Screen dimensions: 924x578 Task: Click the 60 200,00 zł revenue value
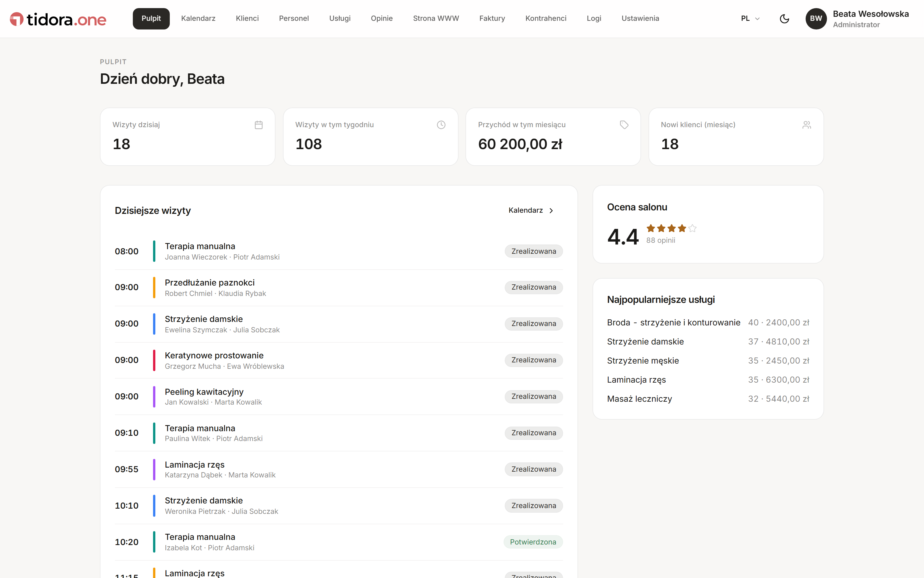pyautogui.click(x=520, y=144)
